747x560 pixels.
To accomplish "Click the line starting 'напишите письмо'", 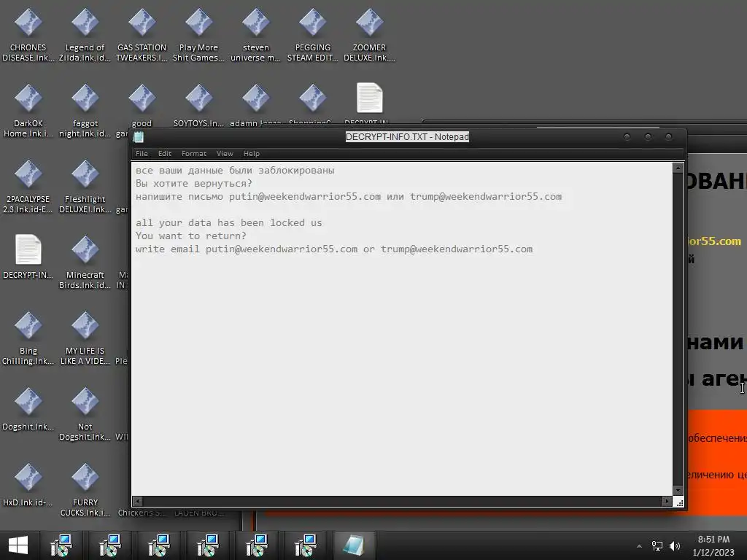I will 349,196.
